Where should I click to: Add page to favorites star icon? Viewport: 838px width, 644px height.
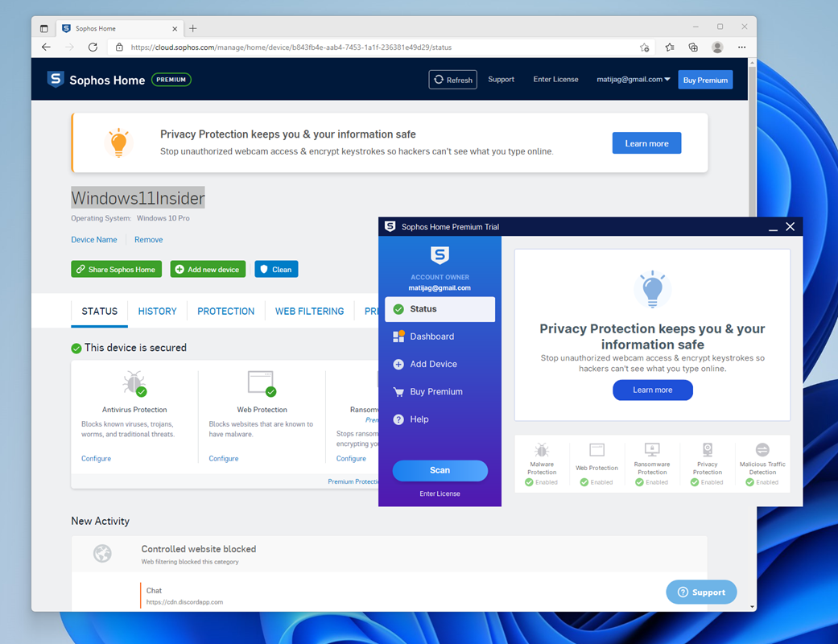coord(645,47)
